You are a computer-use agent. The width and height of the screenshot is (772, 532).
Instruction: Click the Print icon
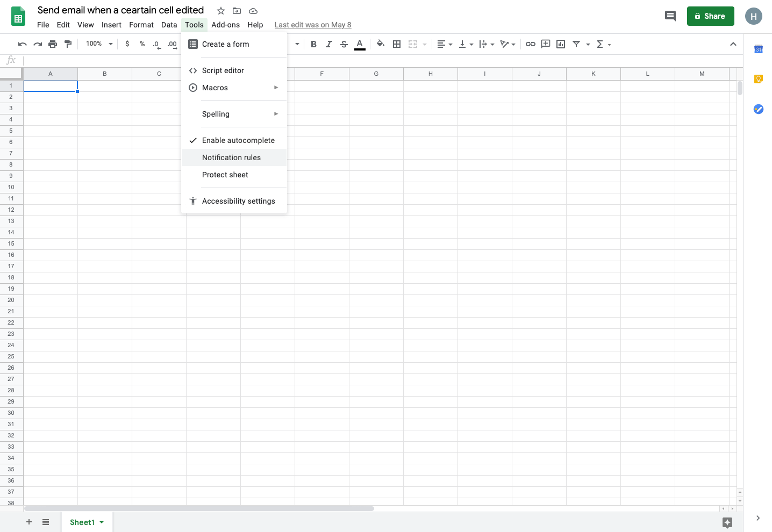click(53, 44)
